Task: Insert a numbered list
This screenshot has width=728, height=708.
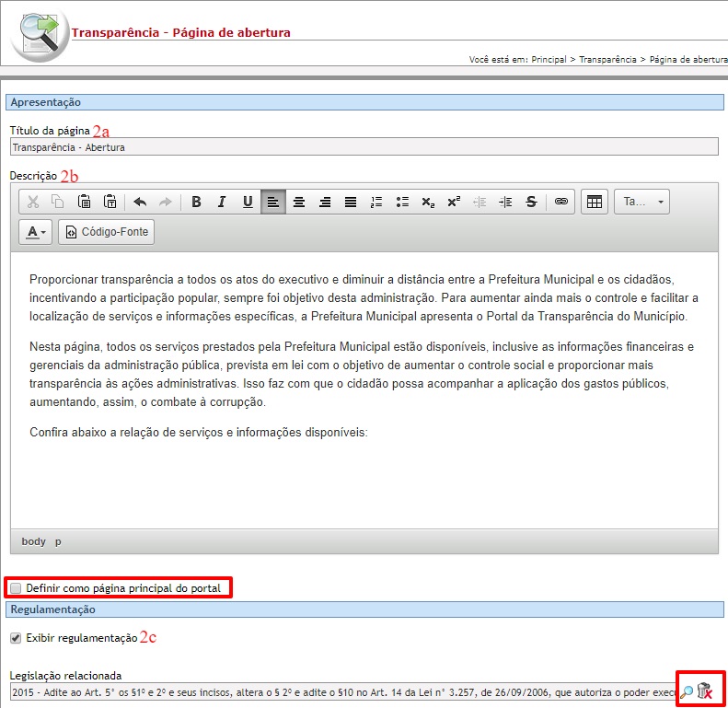Action: tap(376, 202)
